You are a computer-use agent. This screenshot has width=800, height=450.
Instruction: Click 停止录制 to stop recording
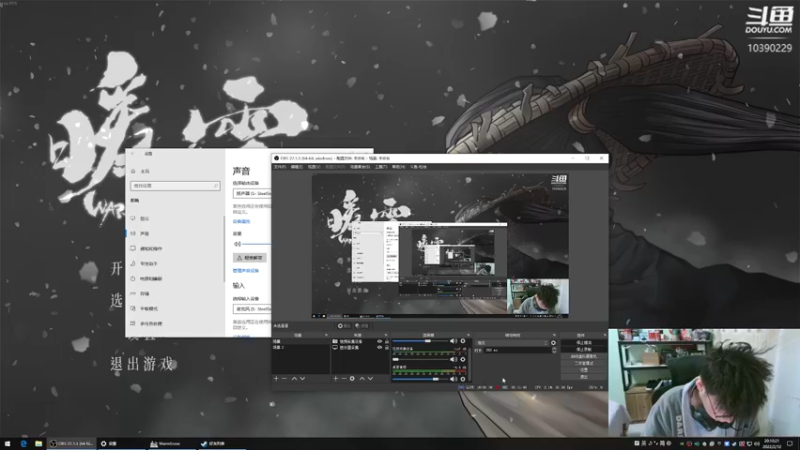coord(584,349)
